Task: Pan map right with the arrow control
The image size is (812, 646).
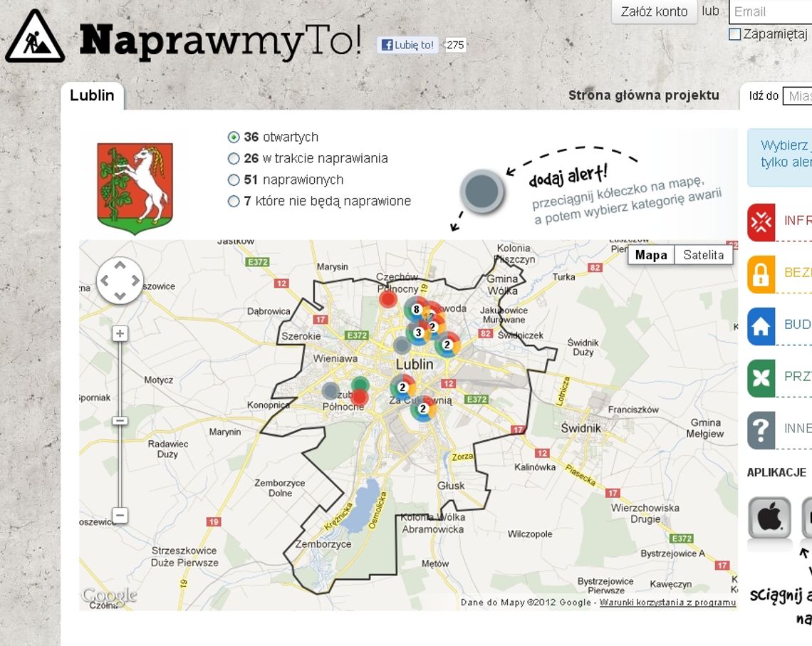Action: coord(135,281)
